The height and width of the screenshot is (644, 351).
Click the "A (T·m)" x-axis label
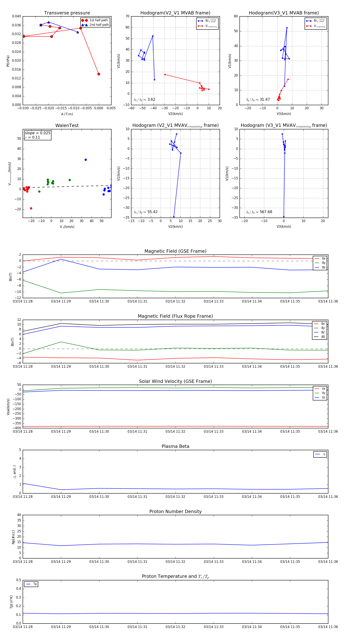(67, 114)
